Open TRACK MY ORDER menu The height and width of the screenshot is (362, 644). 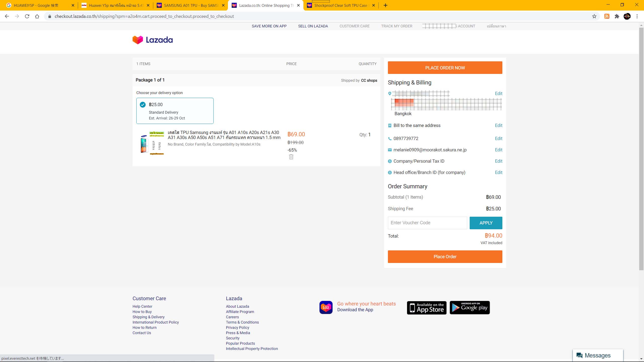397,26
